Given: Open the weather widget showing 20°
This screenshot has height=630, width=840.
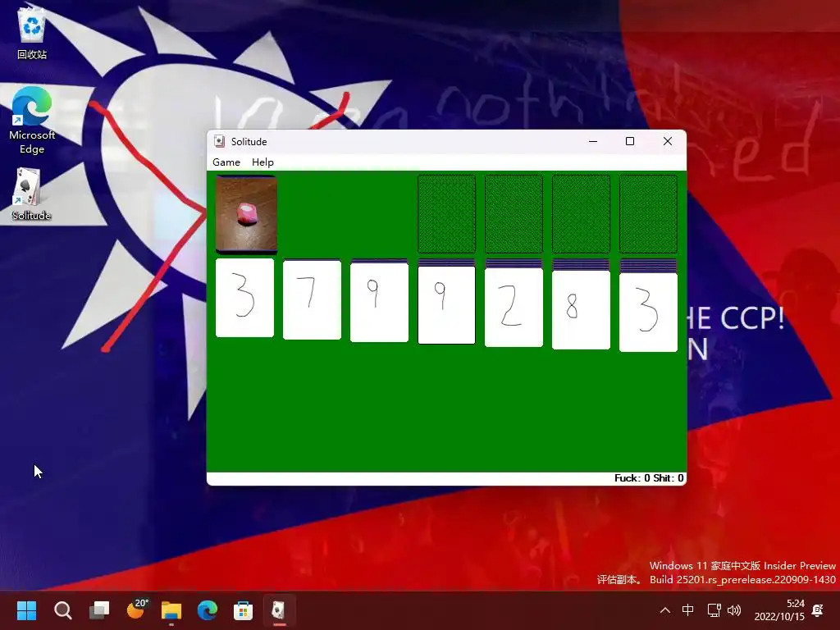Looking at the screenshot, I should point(136,610).
